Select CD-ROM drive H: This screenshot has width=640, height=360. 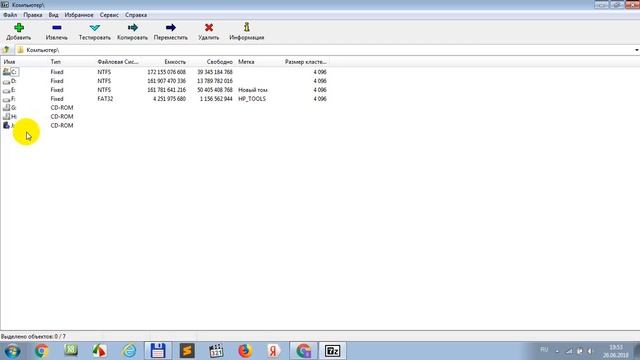click(10, 117)
